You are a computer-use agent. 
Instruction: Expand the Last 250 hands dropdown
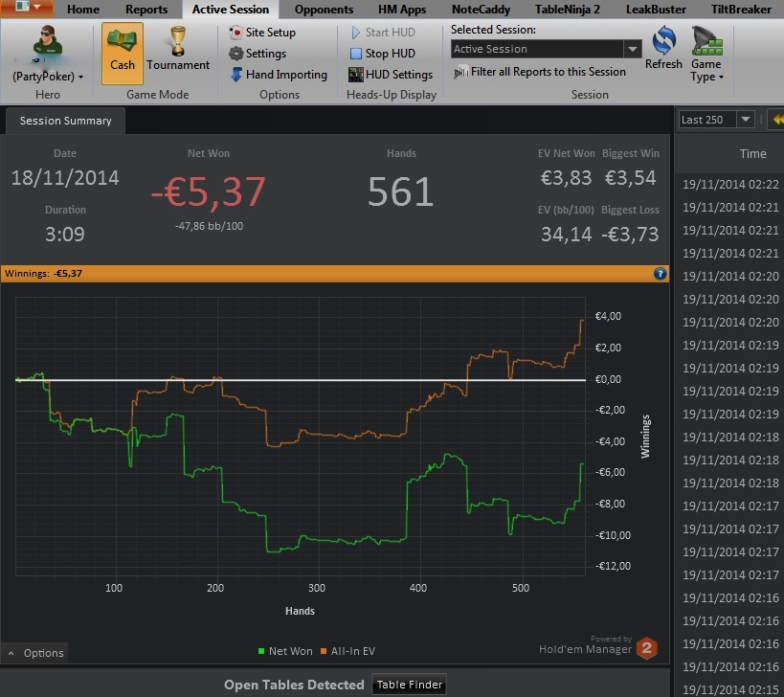tap(746, 120)
